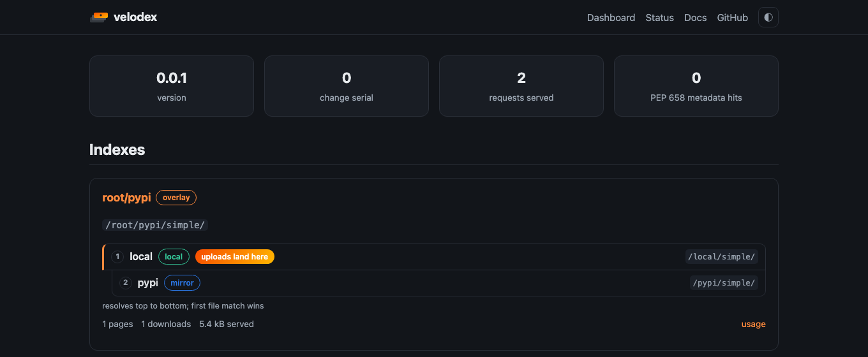Click the '5.4 kB served' text
This screenshot has height=357, width=868.
point(227,324)
